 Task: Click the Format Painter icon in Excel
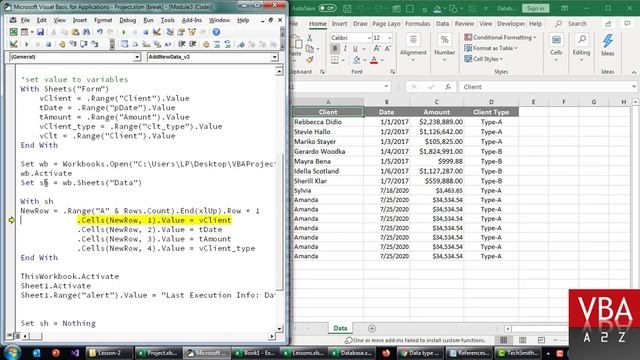click(310, 60)
